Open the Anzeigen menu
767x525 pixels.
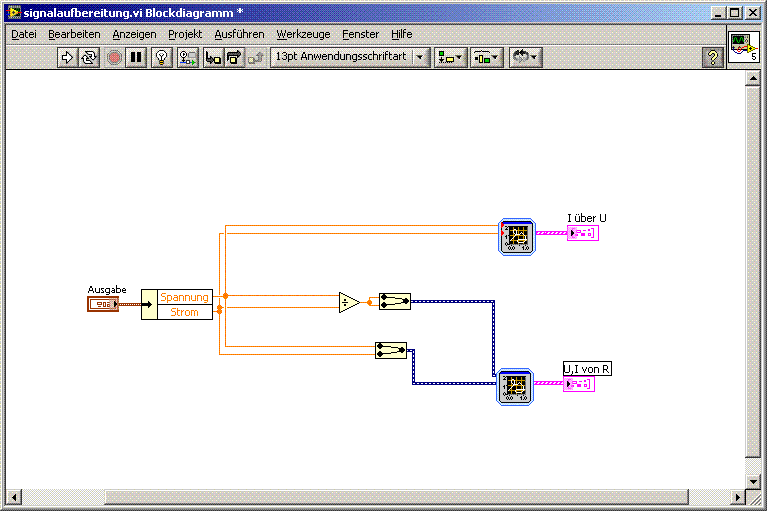pyautogui.click(x=135, y=34)
